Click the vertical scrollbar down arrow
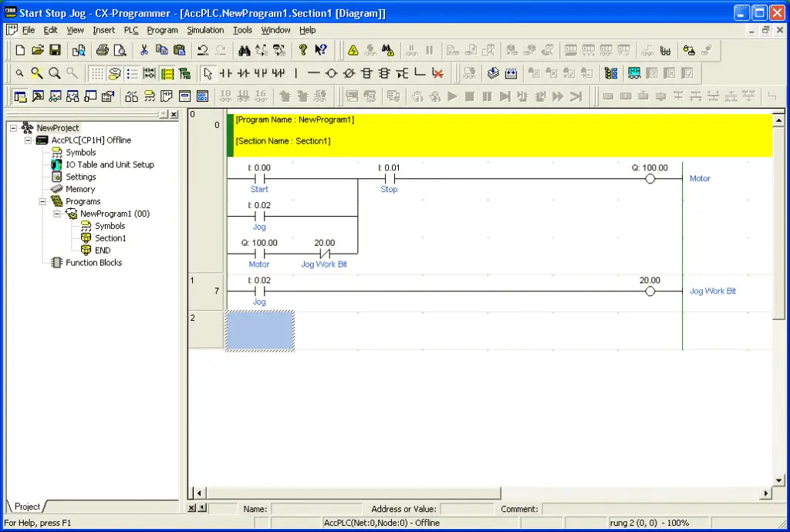 tap(778, 480)
